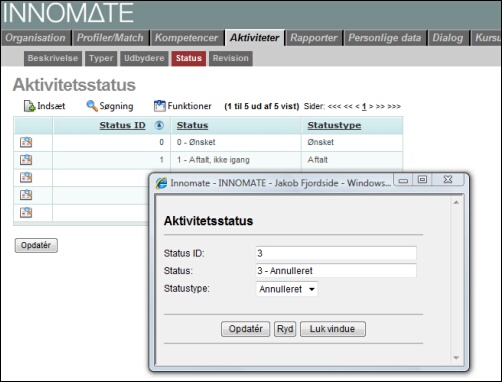Click popup scrollbar down arrow
The height and width of the screenshot is (382, 502).
[x=456, y=358]
